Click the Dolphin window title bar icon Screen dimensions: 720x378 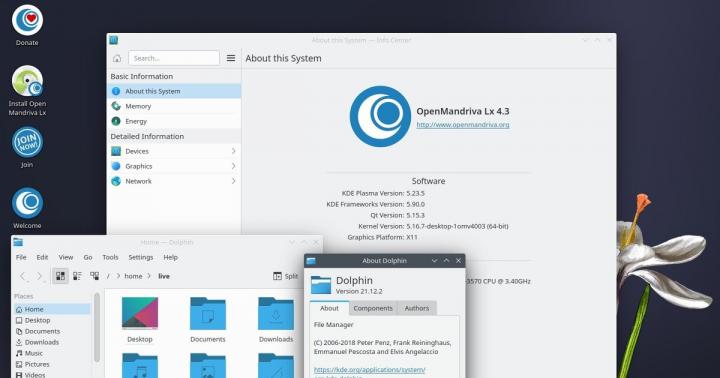coord(18,242)
